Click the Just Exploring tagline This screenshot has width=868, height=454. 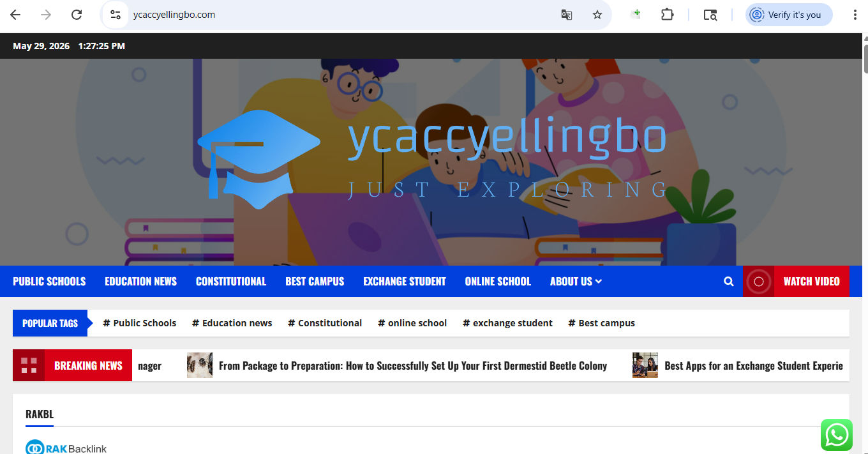click(507, 190)
